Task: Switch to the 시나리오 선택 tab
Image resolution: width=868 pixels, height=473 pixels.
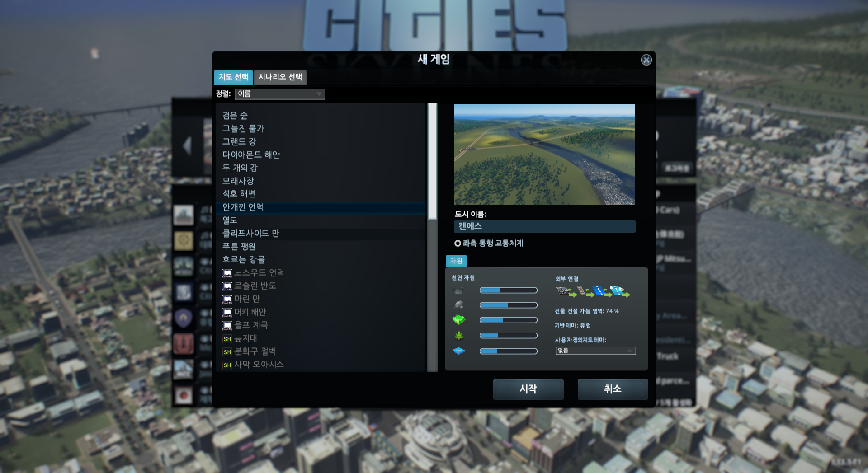Action: pos(280,77)
